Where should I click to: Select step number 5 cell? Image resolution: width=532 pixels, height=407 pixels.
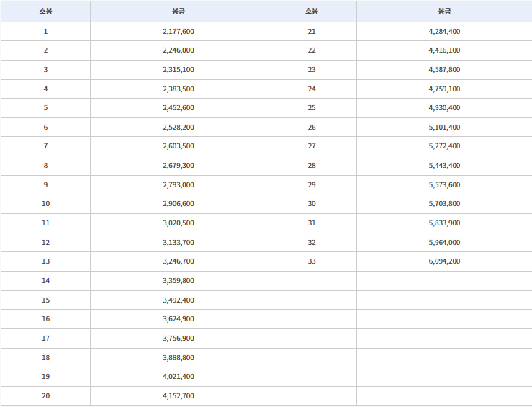pyautogui.click(x=46, y=108)
